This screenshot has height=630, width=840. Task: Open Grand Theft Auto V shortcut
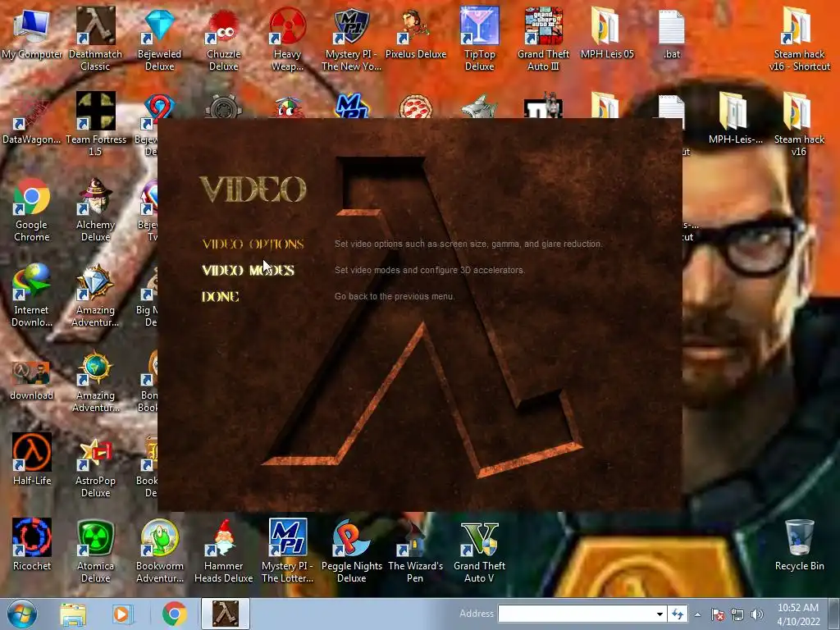(x=479, y=550)
